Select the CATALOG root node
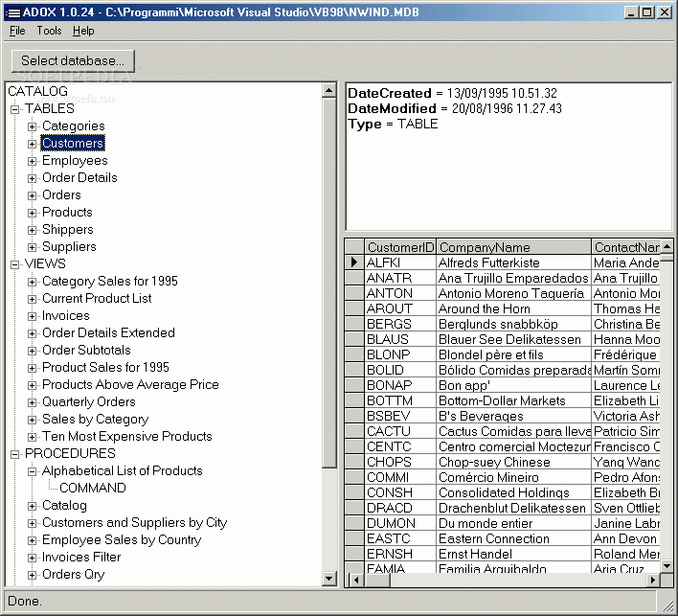This screenshot has width=678, height=616. tap(38, 91)
